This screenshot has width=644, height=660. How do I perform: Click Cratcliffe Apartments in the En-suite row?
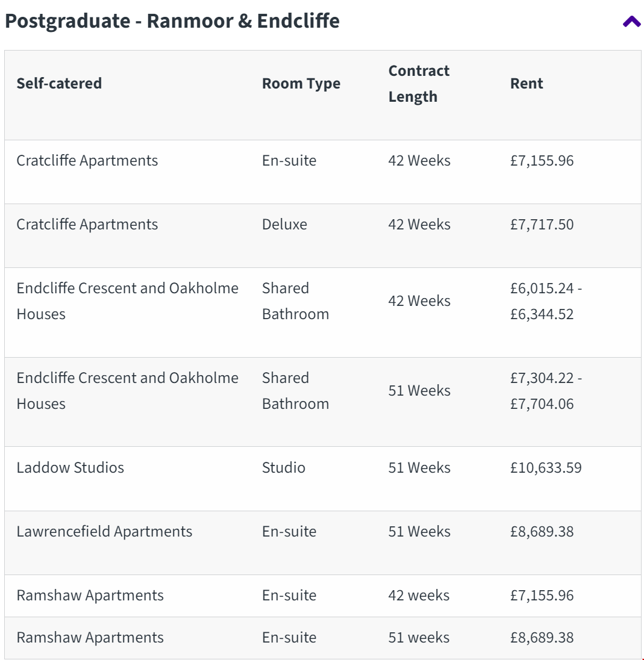click(87, 160)
